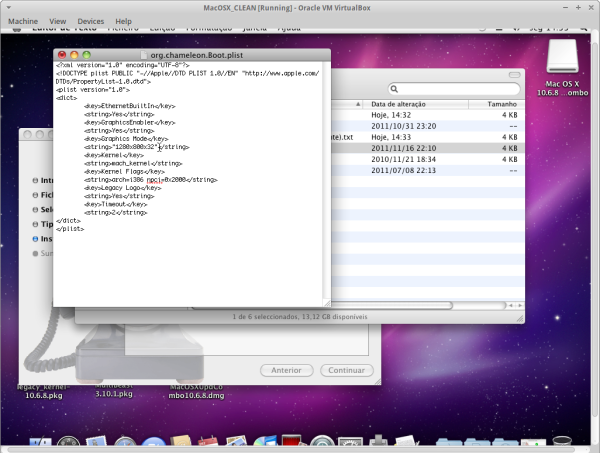Select the Finder row dated Hoje, 14:33
The height and width of the screenshot is (453, 600).
(x=428, y=137)
